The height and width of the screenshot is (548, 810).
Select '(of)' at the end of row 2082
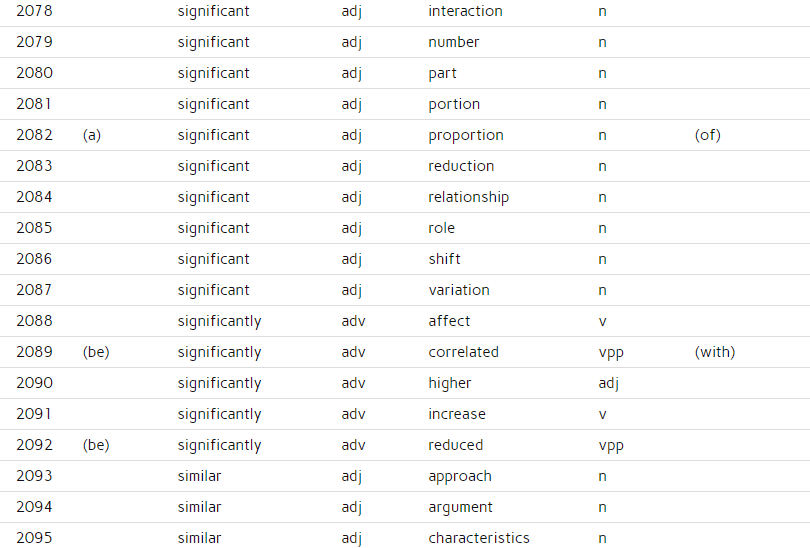(707, 135)
